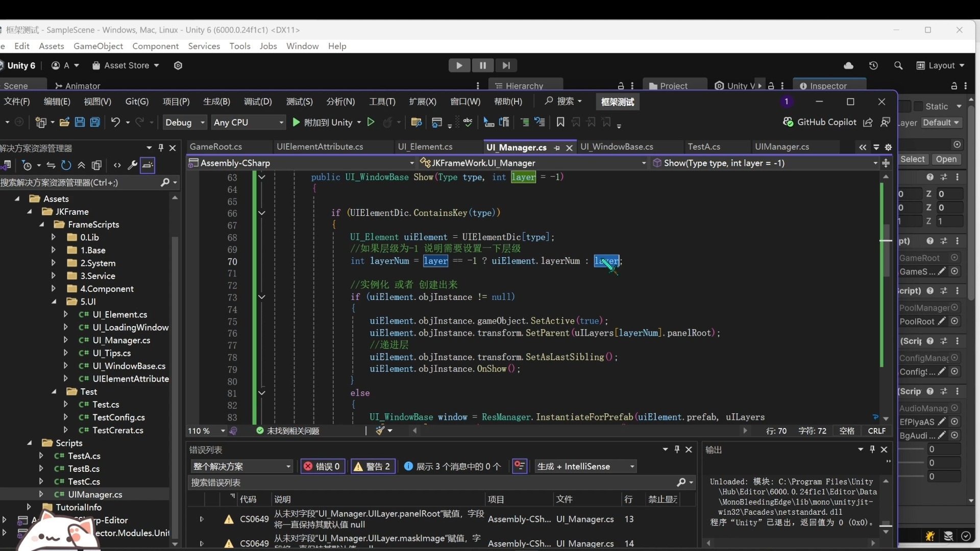Open 生成 + IntelliSense dropdown

585,466
